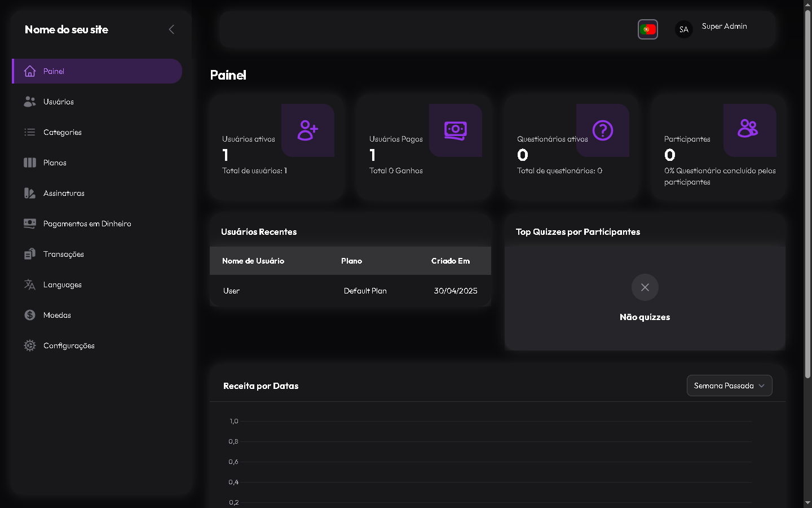The image size is (812, 508).
Task: Open the Semana Passada period dropdown
Action: (x=729, y=386)
